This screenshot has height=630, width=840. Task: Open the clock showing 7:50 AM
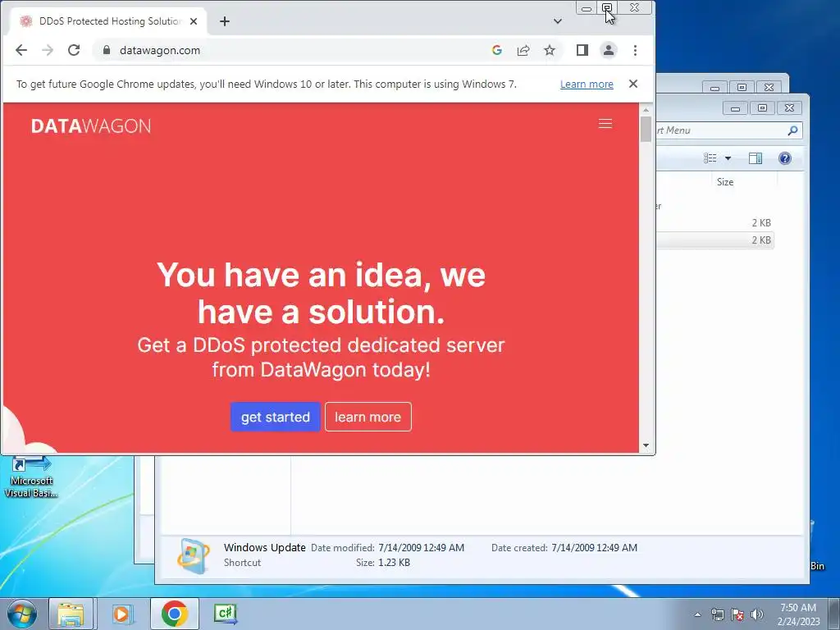tap(798, 614)
